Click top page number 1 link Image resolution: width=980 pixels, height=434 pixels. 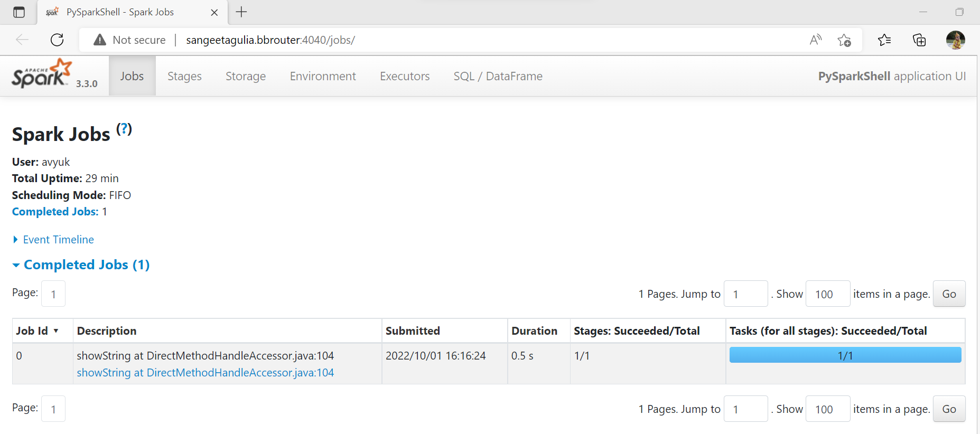(x=53, y=294)
